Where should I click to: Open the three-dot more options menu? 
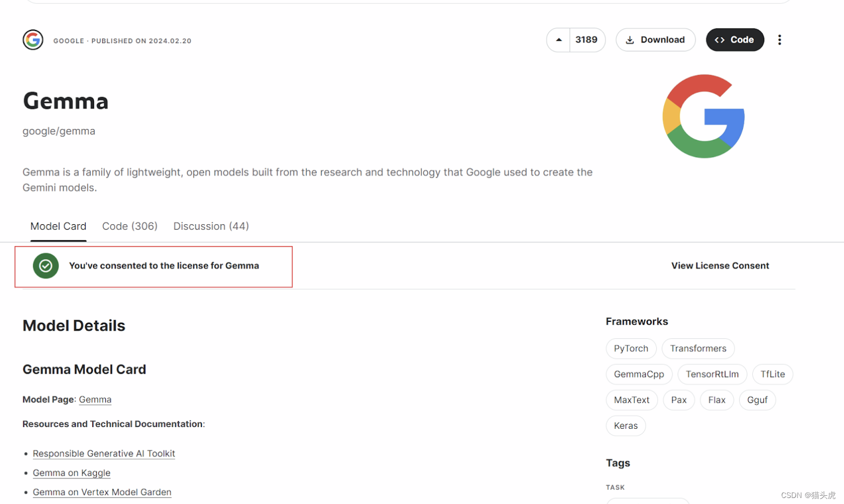pos(780,40)
